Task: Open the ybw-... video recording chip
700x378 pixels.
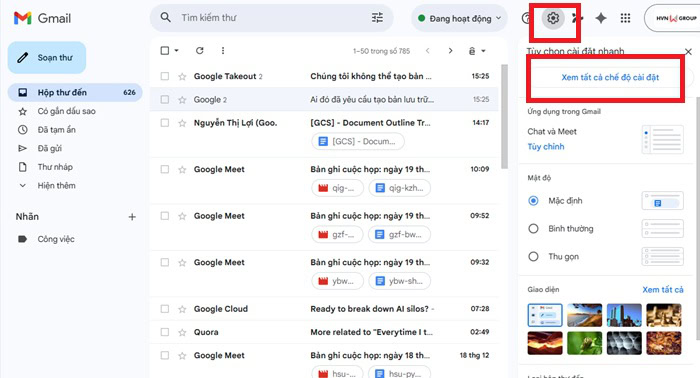Action: tap(338, 281)
